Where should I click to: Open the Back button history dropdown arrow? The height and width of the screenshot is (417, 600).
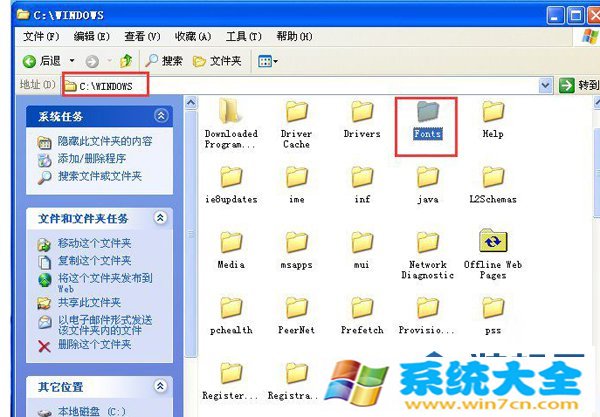[72, 61]
